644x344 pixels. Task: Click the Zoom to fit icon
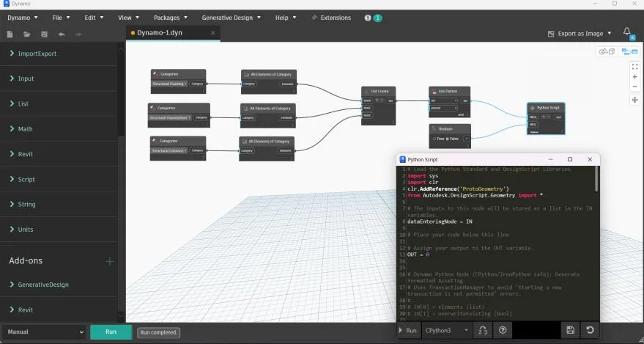pyautogui.click(x=634, y=67)
